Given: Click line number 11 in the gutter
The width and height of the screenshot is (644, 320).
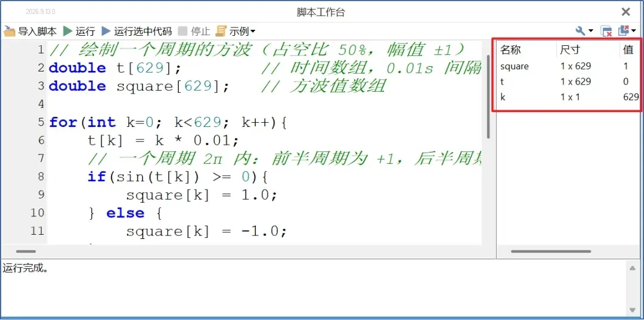Looking at the screenshot, I should pos(38,231).
